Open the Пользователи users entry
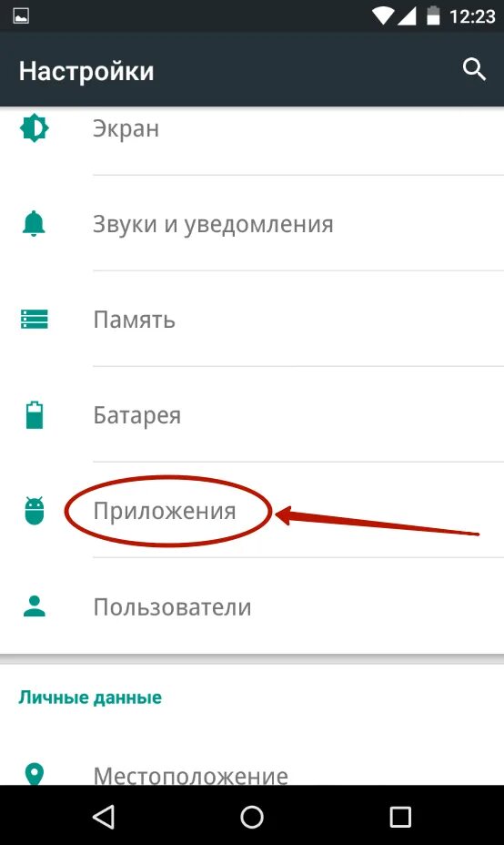This screenshot has width=504, height=845. coord(252,606)
